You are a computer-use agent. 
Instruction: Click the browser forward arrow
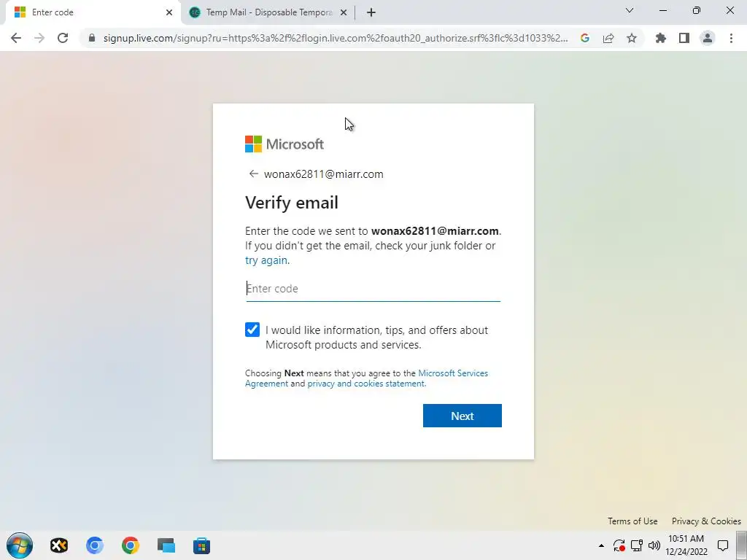click(x=39, y=38)
